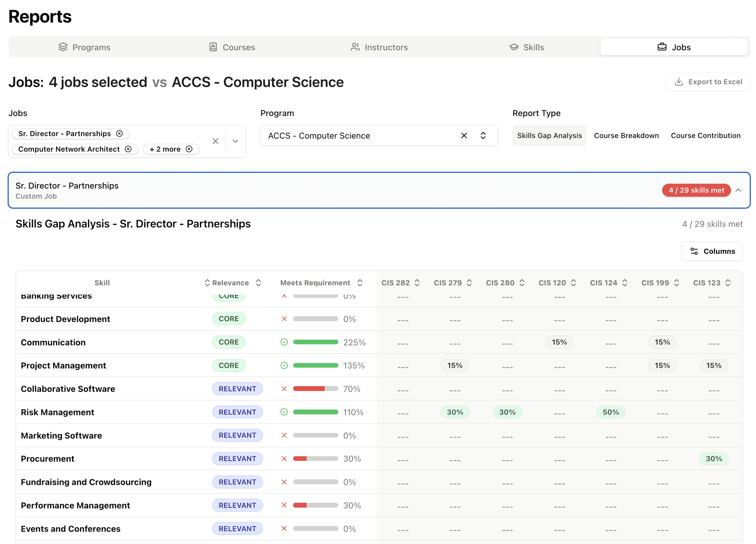Screen dimensions: 756x544
Task: Click the red X for Performance Management
Action: (x=284, y=505)
